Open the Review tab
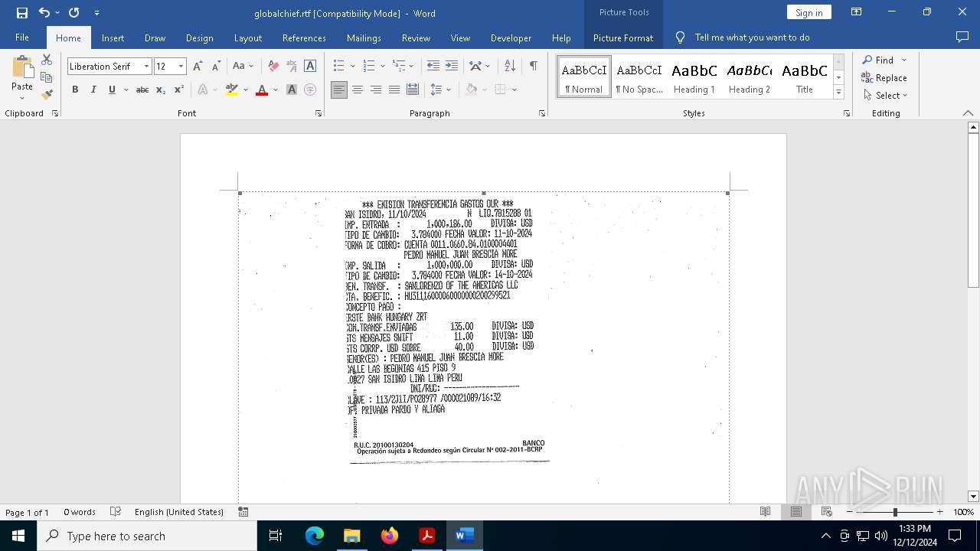 (x=416, y=37)
